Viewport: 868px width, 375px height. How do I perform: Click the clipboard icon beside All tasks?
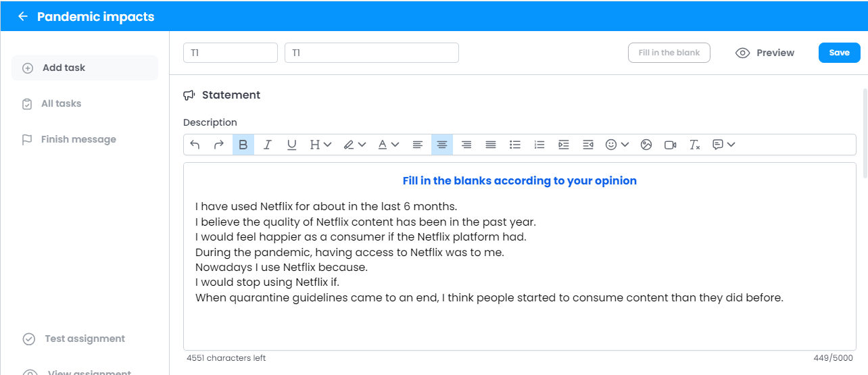pyautogui.click(x=27, y=104)
